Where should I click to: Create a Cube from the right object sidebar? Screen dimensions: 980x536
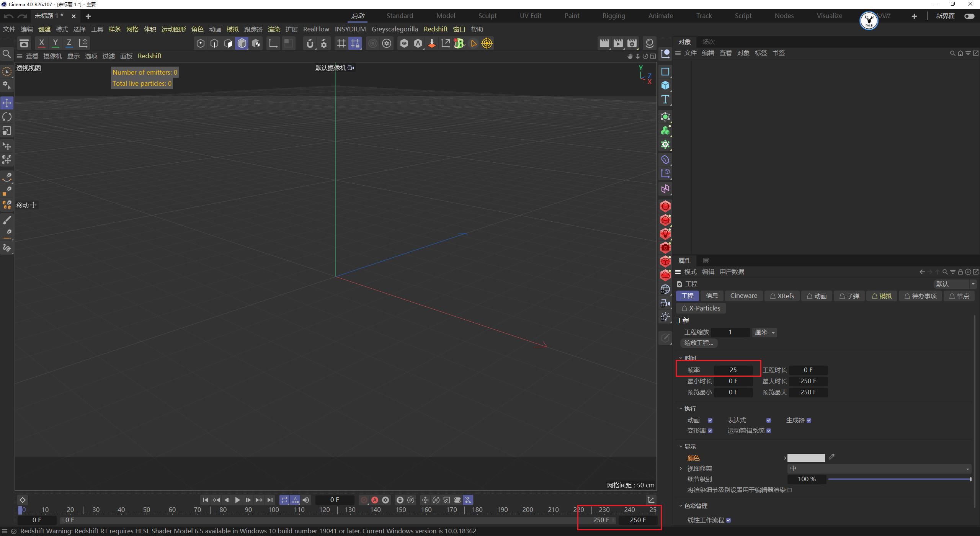click(665, 85)
